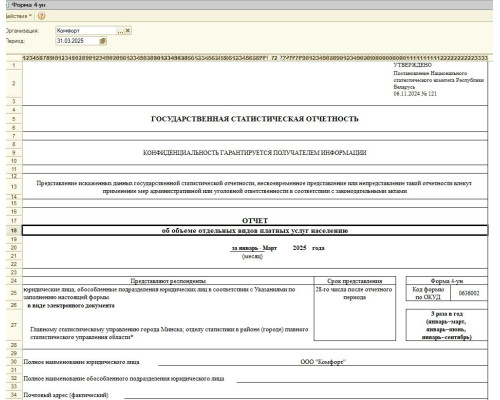Click the date 06.11.2024 № 121 text
The width and height of the screenshot is (500, 400).
tap(415, 94)
